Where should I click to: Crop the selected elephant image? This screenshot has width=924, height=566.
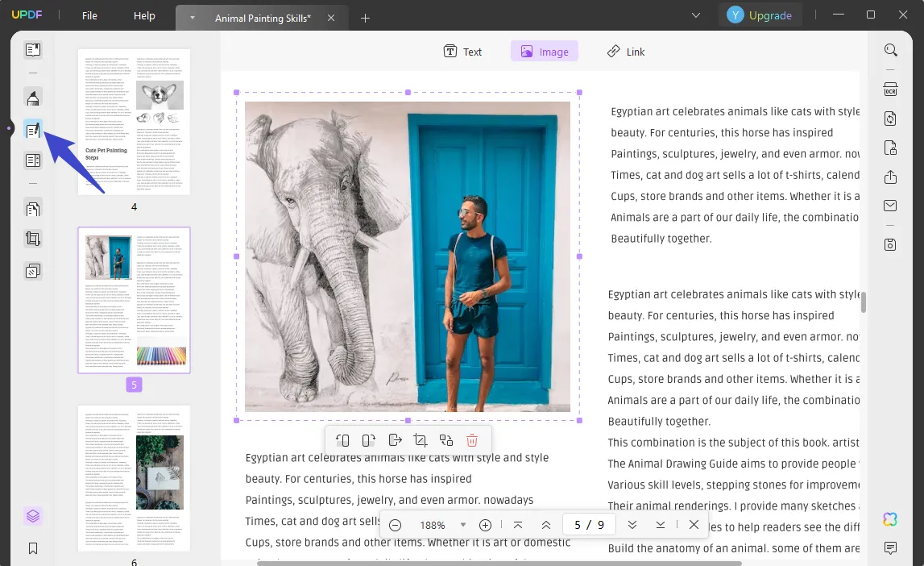421,439
